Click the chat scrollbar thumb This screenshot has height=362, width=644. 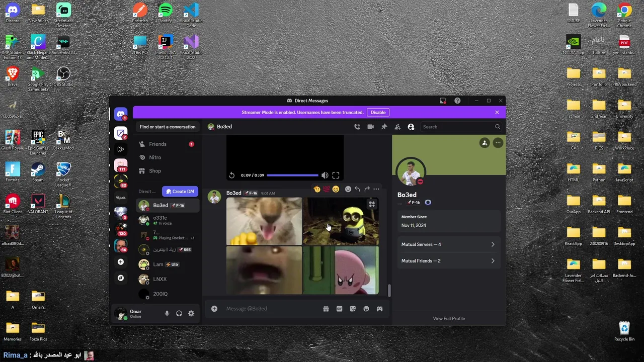coord(388,290)
